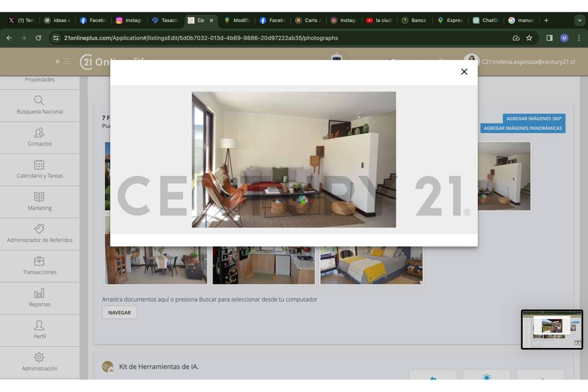Select the kitchen photo thumbnail
This screenshot has width=588, height=392.
[x=264, y=265]
